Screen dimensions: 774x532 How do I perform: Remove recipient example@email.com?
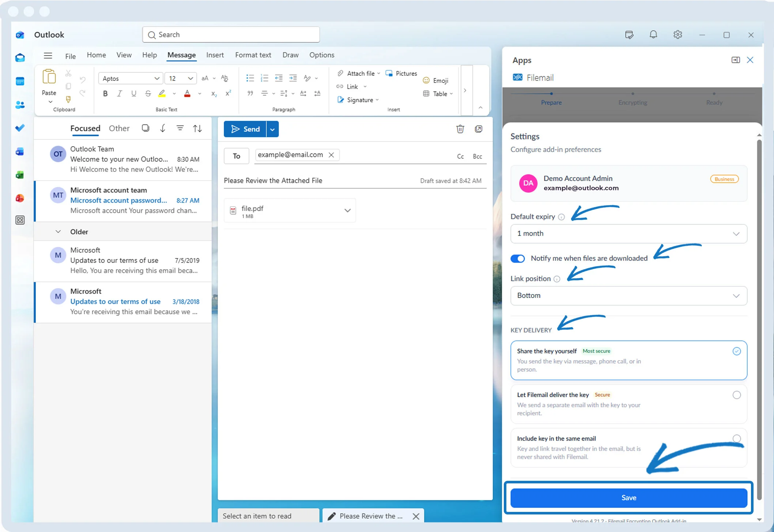pos(331,155)
